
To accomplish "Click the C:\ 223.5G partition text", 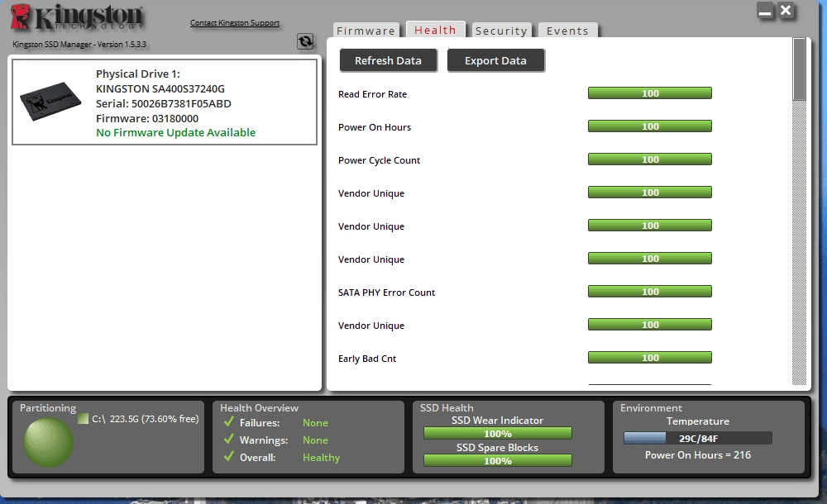I will coord(145,419).
